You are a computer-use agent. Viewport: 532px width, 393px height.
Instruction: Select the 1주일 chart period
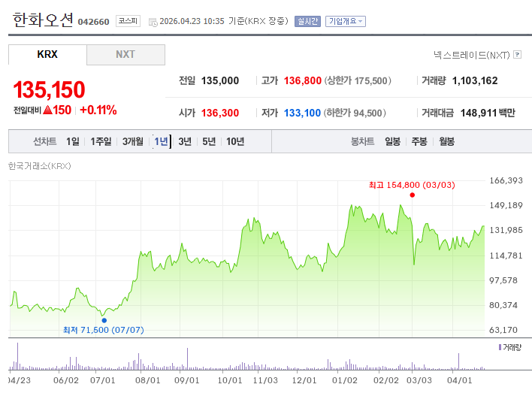point(101,141)
